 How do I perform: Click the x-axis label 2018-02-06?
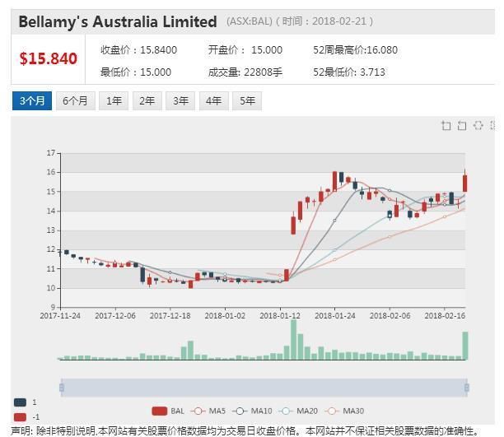(x=390, y=315)
